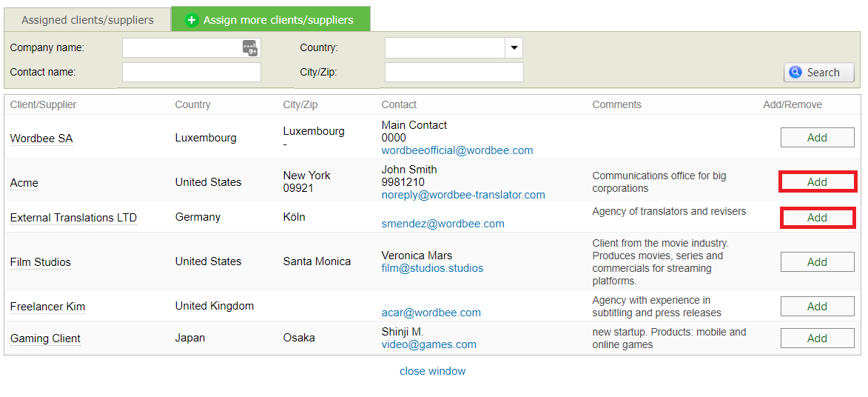Open the Acme company link
Image resolution: width=868 pixels, height=397 pixels.
[24, 183]
